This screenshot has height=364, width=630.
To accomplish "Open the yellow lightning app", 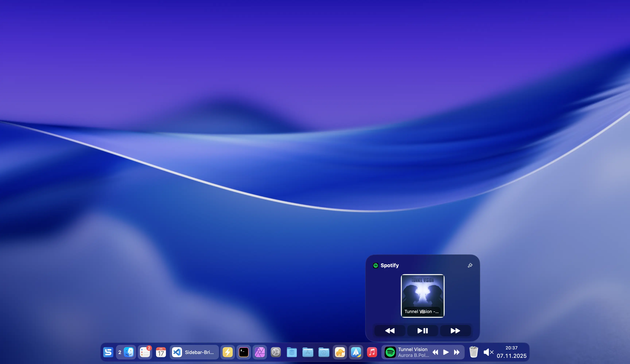I will (227, 352).
